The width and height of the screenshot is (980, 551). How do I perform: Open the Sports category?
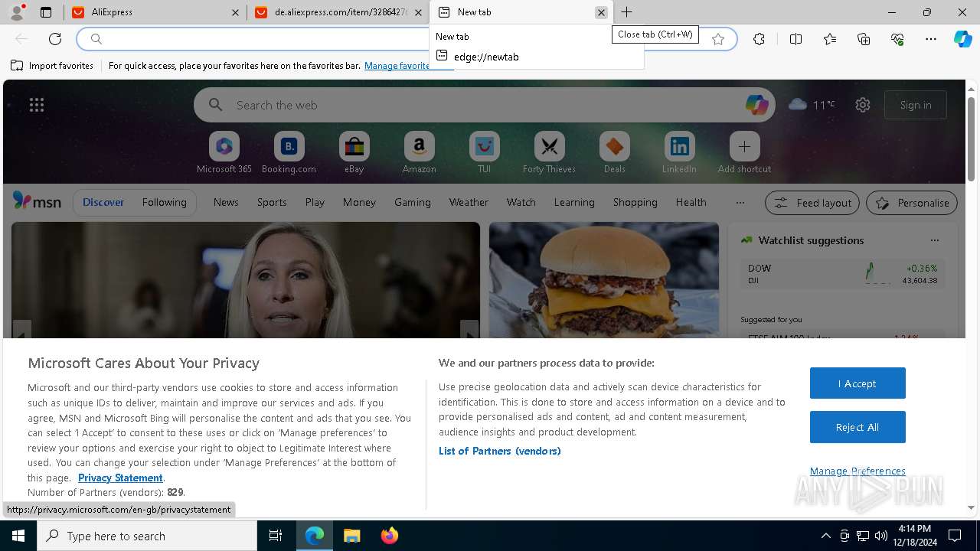[x=272, y=202]
